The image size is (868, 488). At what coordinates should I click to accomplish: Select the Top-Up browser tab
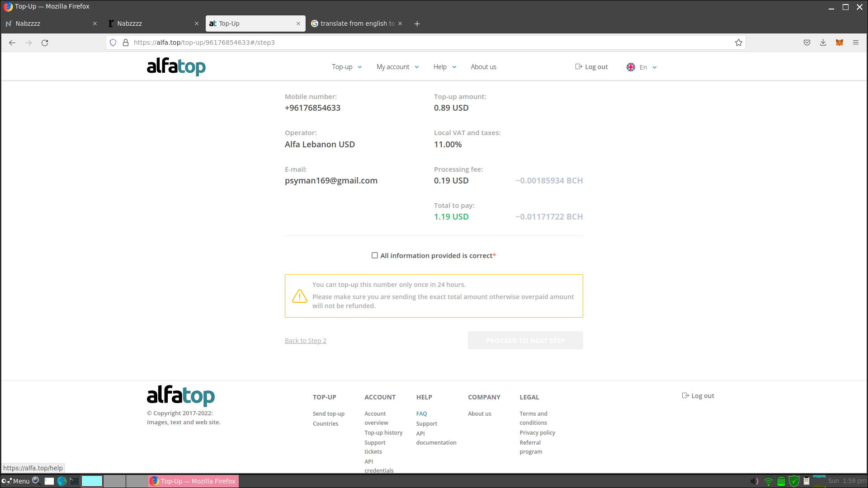point(255,23)
